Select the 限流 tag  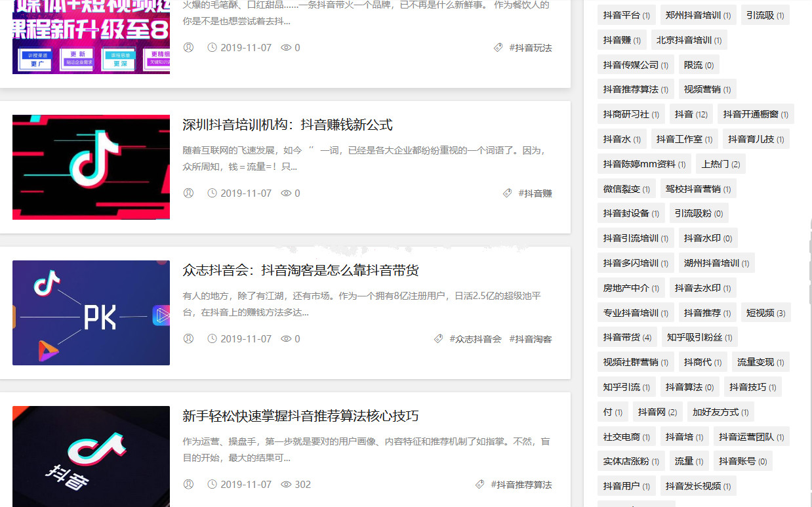point(699,65)
